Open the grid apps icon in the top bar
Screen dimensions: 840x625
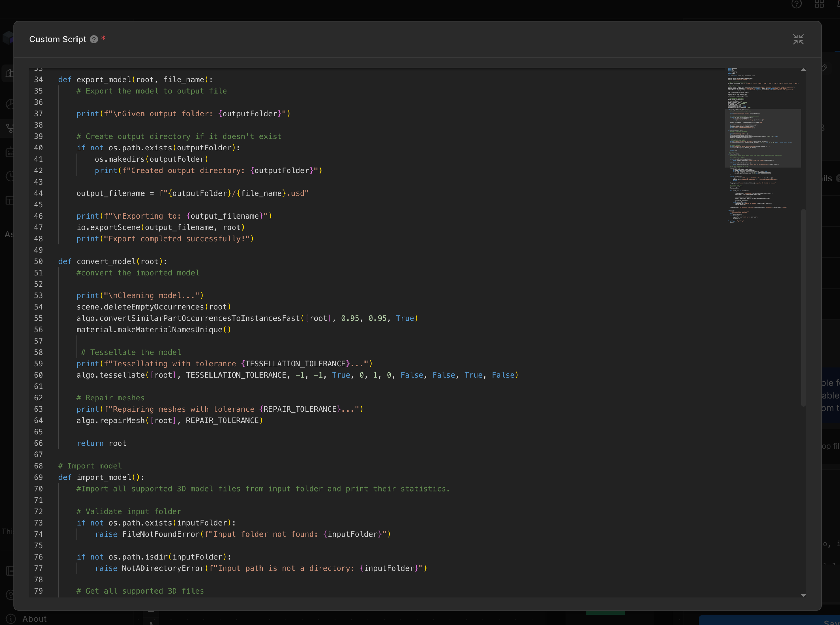point(819,4)
